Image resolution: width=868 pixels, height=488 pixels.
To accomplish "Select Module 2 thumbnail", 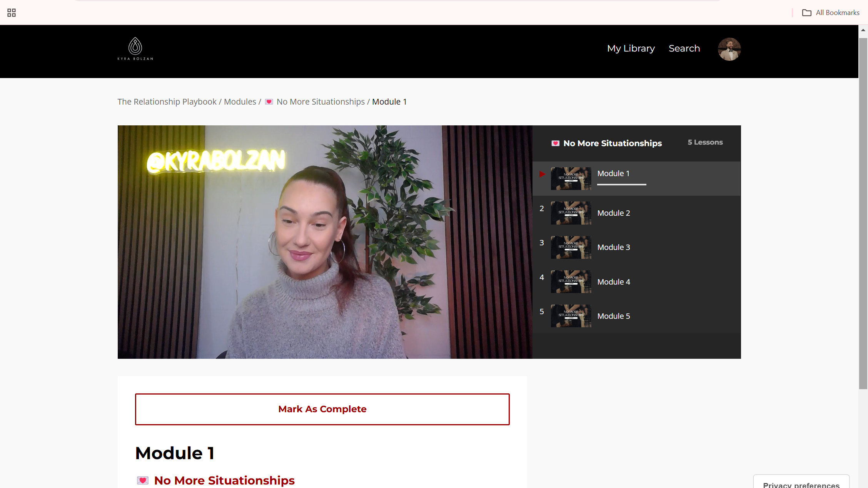I will (571, 213).
